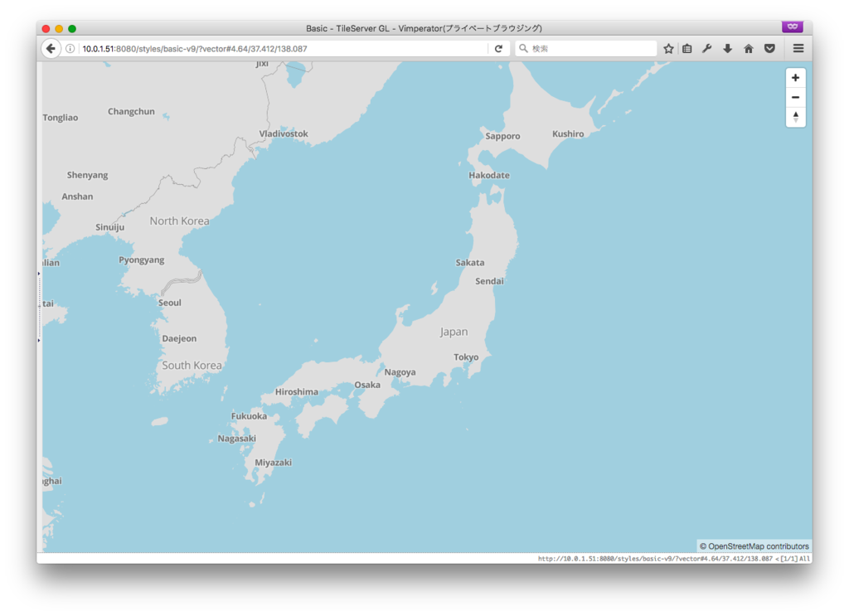Click the Changchun city label
The width and height of the screenshot is (849, 616).
[131, 112]
